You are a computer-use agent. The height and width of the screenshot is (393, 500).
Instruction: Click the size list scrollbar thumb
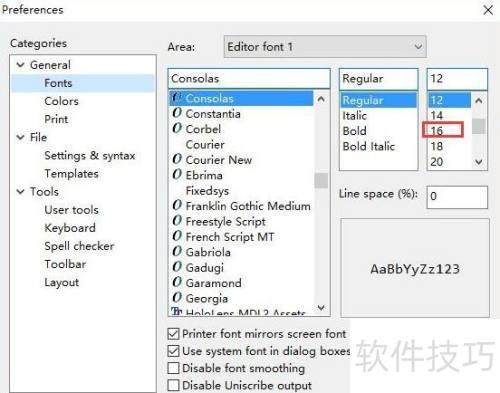point(479,126)
